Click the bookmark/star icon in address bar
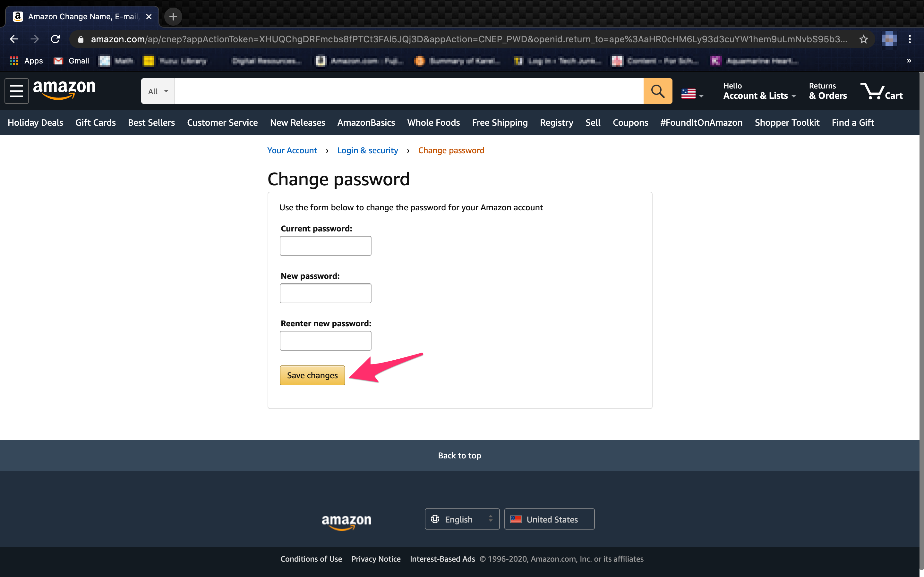Image resolution: width=924 pixels, height=577 pixels. coord(863,39)
